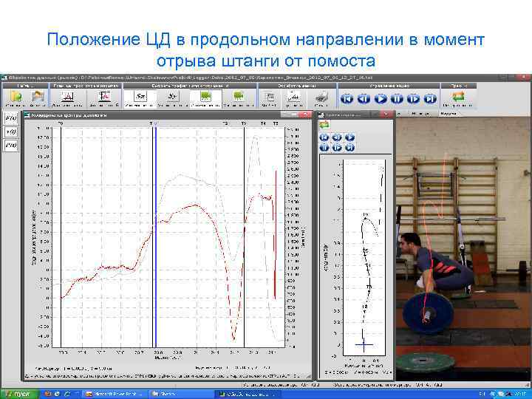This screenshot has width=532, height=399.
Task: Play the video from the main toolbar
Action: click(x=381, y=99)
